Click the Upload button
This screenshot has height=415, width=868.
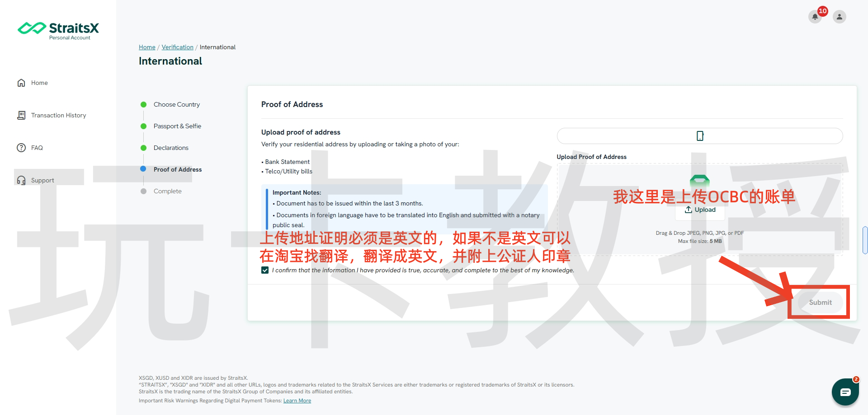click(x=700, y=210)
